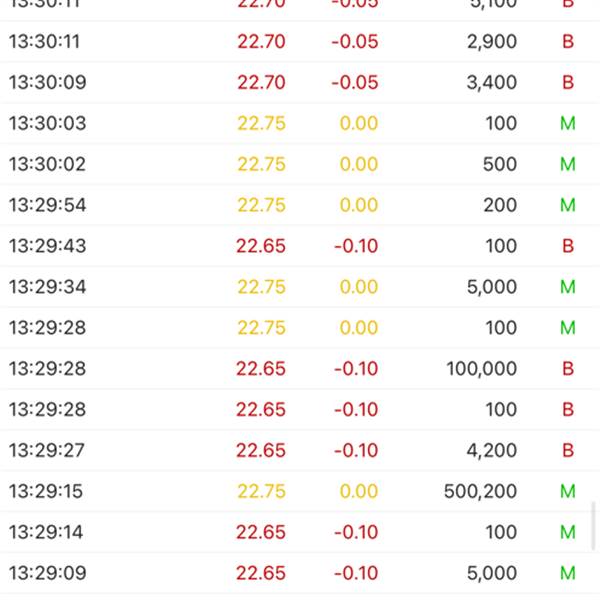The width and height of the screenshot is (600, 600).
Task: Click the M marker on the 13:29:09 row
Action: (568, 573)
